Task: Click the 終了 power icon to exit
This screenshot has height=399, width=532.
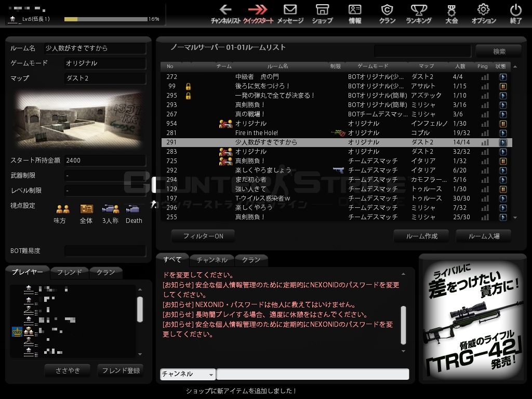Action: (x=516, y=14)
